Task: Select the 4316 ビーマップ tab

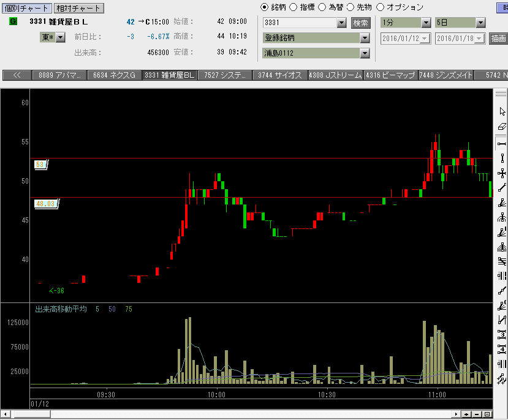Action: tap(390, 75)
